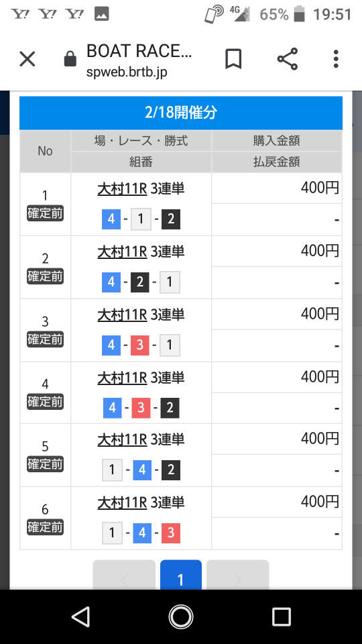The width and height of the screenshot is (362, 644).
Task: Close the browser tab with X icon
Action: [27, 59]
